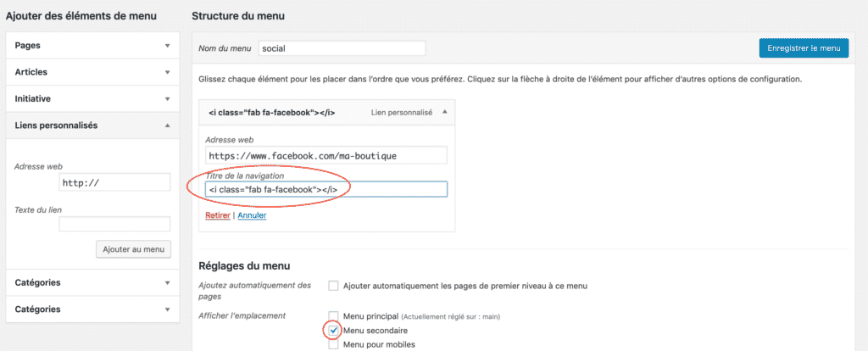Click the Annuler link
This screenshot has height=351, width=868.
coord(252,215)
